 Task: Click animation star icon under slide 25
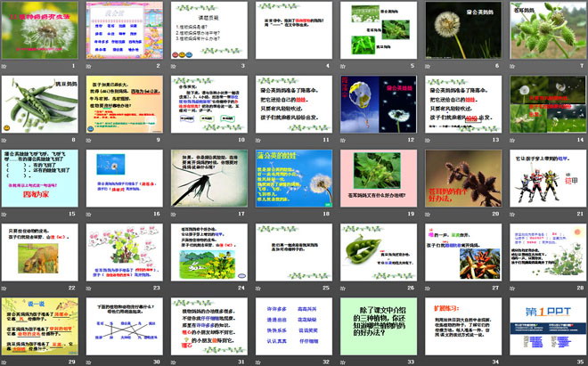pyautogui.click(x=258, y=289)
